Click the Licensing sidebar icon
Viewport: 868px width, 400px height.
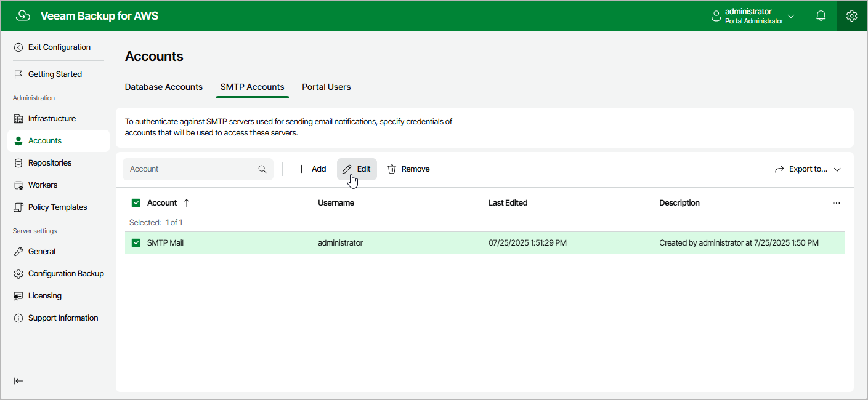[x=18, y=296]
